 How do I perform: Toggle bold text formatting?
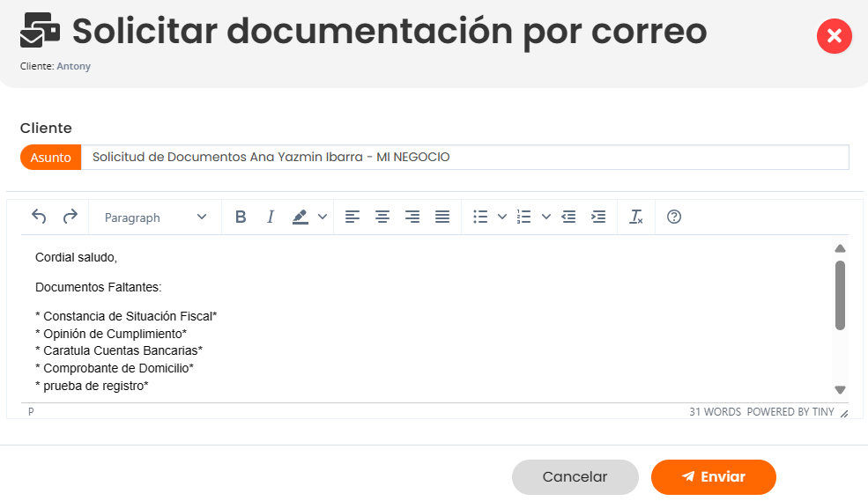[x=241, y=217]
